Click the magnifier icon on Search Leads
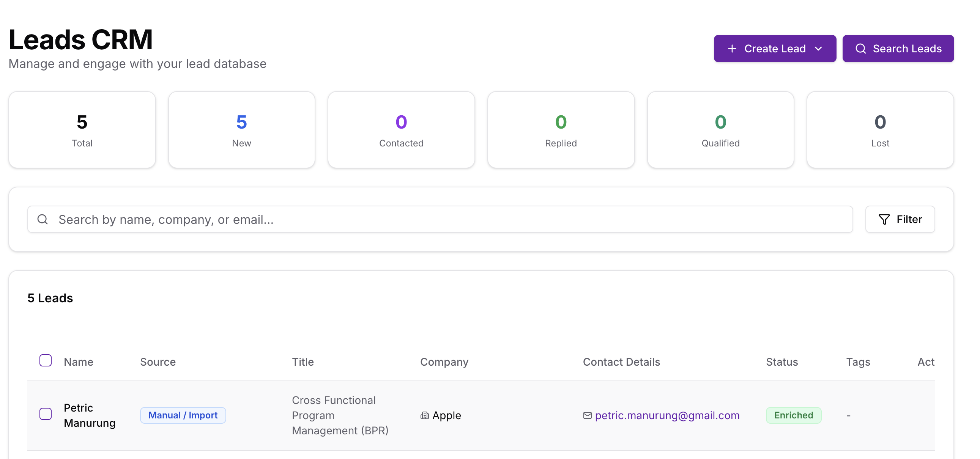Screen dimensions: 980x459 [861, 48]
